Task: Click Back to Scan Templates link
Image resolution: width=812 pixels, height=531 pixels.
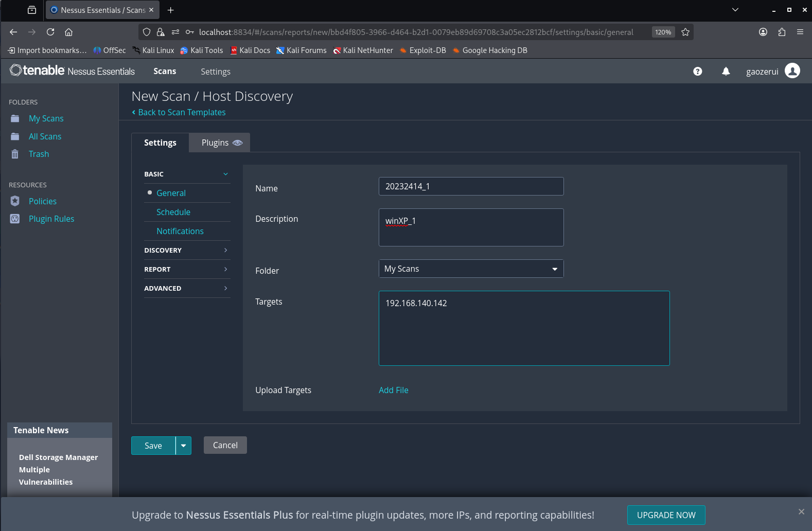Action: (x=179, y=112)
